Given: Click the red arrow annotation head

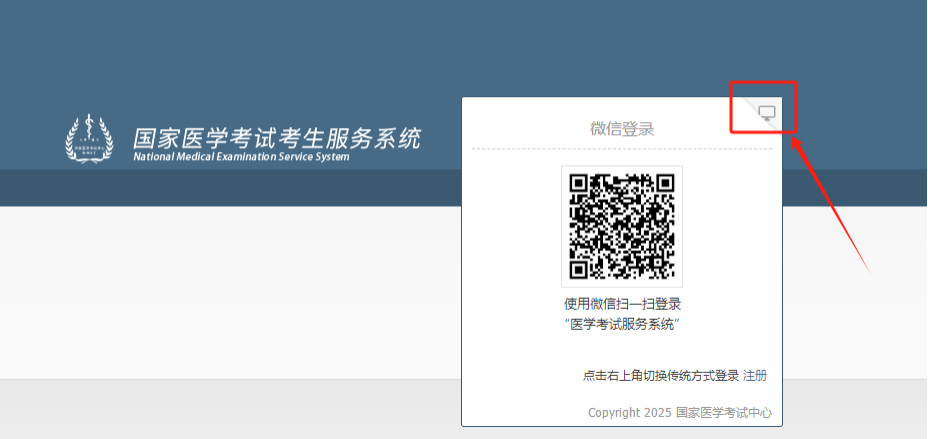Looking at the screenshot, I should pos(799,146).
